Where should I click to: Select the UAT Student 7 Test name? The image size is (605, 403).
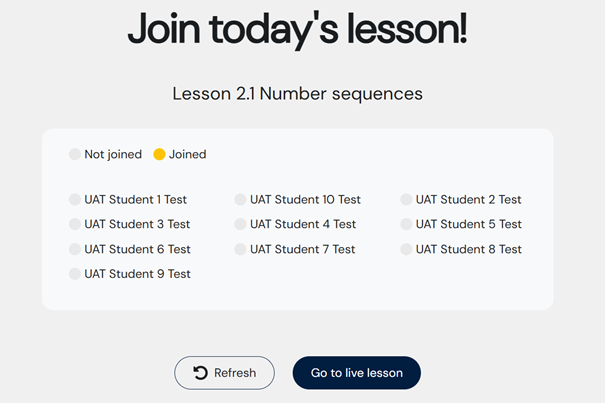[x=302, y=249]
